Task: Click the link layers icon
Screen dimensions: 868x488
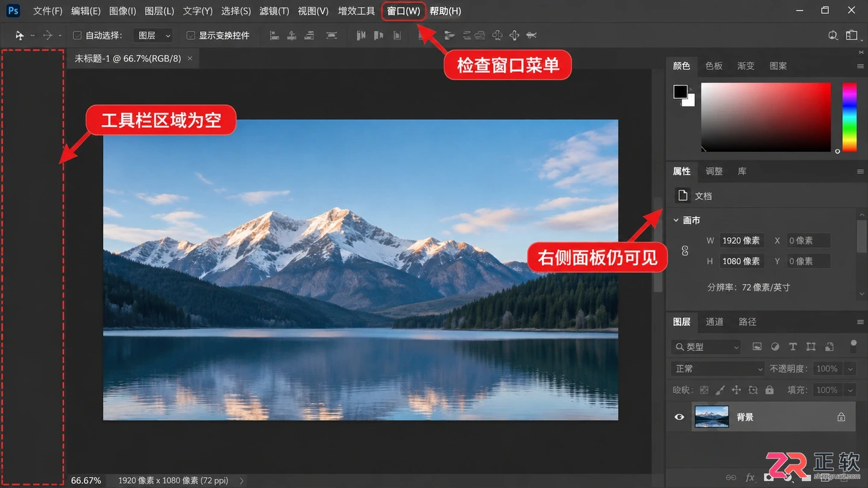Action: (731, 478)
